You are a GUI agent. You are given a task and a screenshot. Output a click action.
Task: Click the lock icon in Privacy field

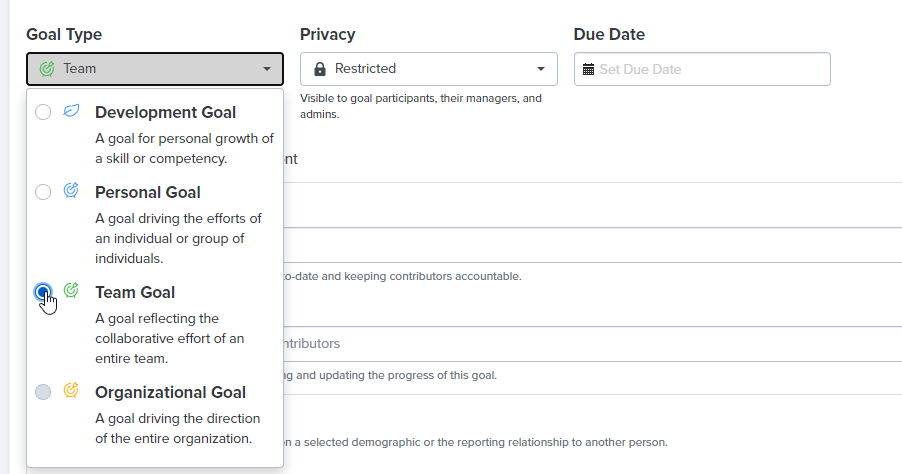click(320, 69)
